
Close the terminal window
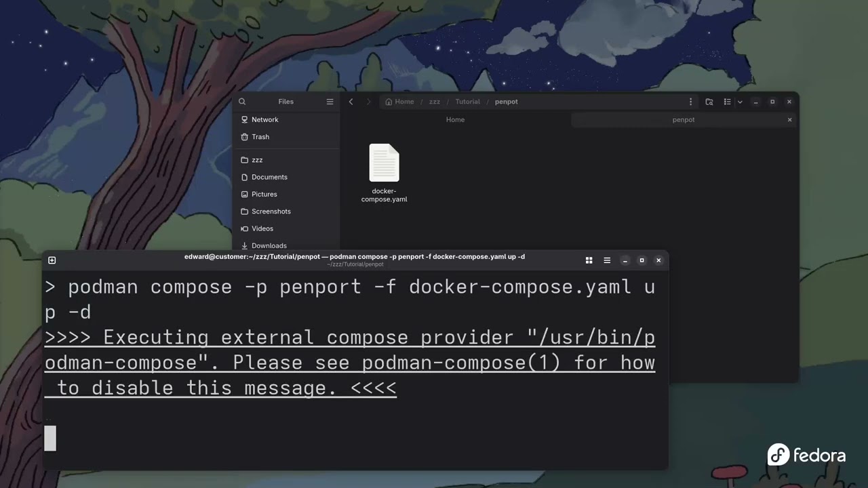click(658, 260)
